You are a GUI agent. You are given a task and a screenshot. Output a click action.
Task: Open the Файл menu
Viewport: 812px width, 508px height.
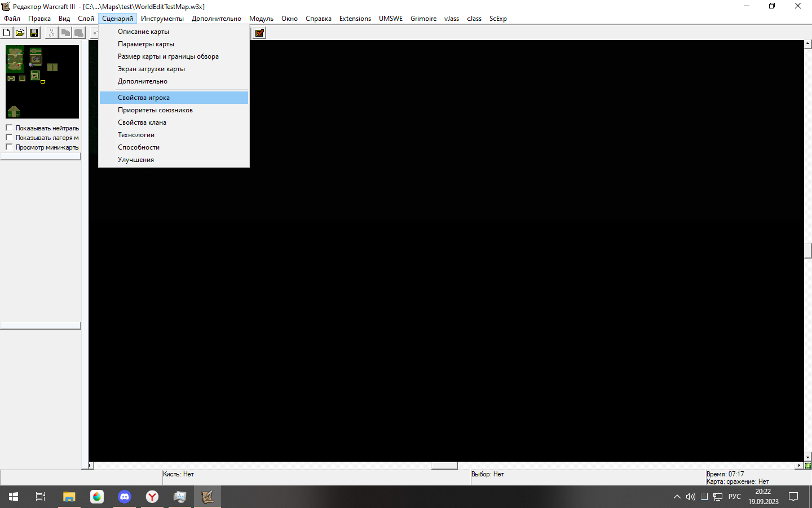(x=12, y=19)
